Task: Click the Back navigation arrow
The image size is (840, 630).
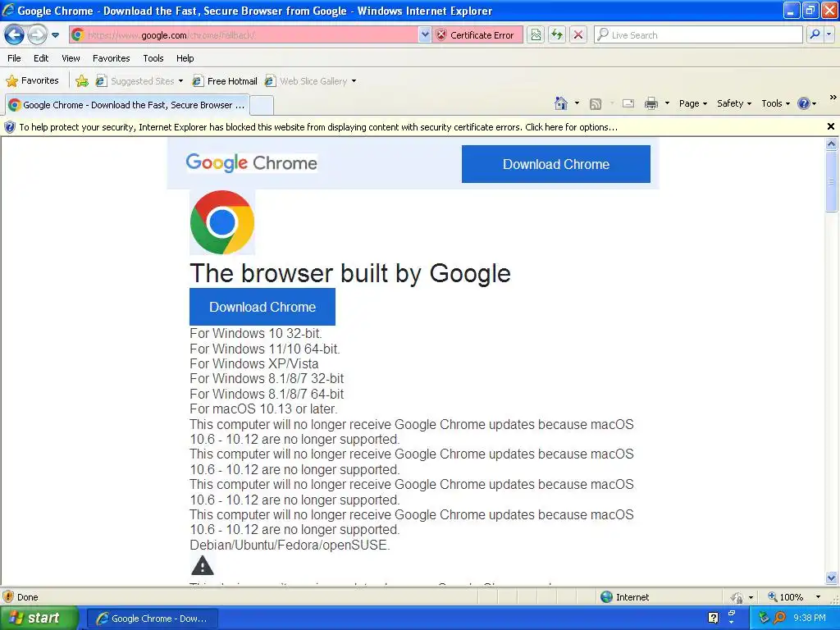Action: click(15, 35)
